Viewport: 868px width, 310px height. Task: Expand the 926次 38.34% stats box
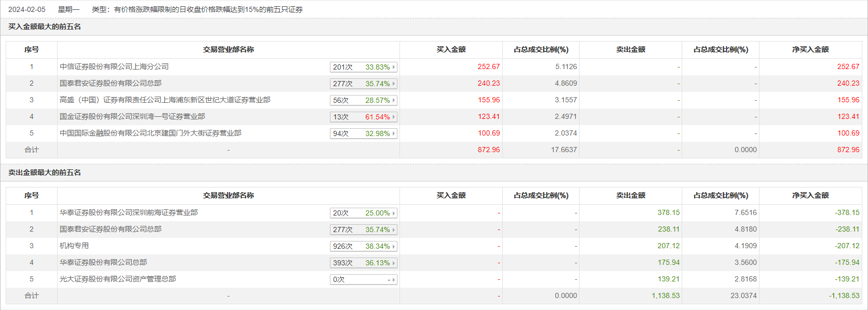(363, 246)
